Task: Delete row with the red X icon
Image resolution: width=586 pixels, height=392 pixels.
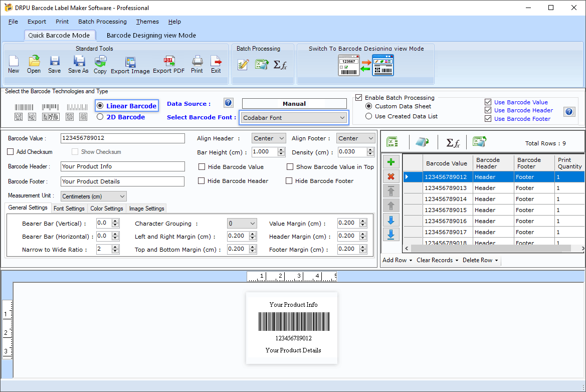Action: click(391, 176)
